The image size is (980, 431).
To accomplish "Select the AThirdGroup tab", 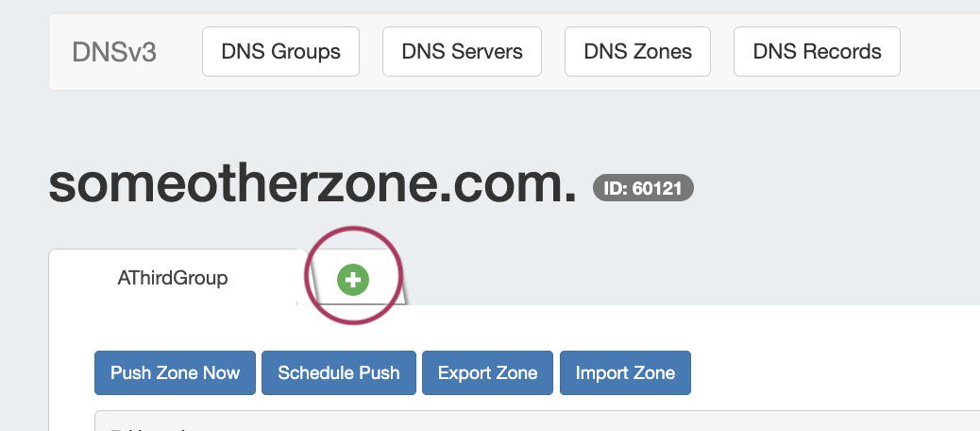I will [173, 278].
